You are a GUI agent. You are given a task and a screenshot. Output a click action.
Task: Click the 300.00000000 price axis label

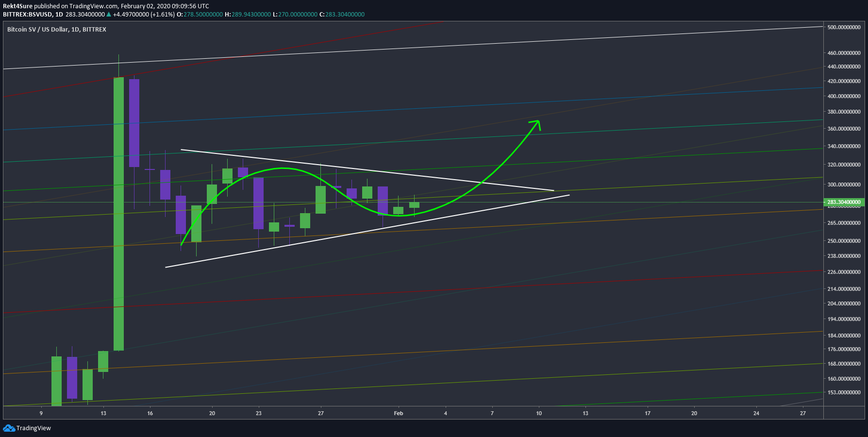pyautogui.click(x=844, y=185)
